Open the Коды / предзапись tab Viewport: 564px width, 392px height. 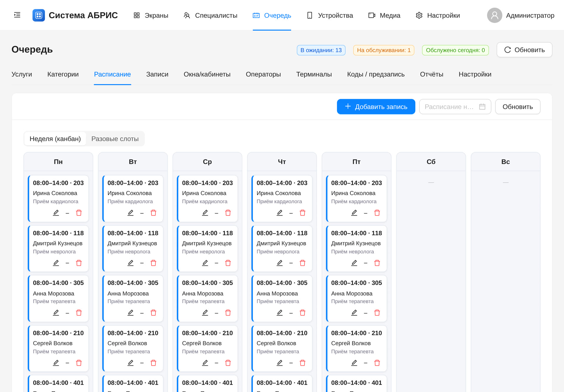point(376,74)
